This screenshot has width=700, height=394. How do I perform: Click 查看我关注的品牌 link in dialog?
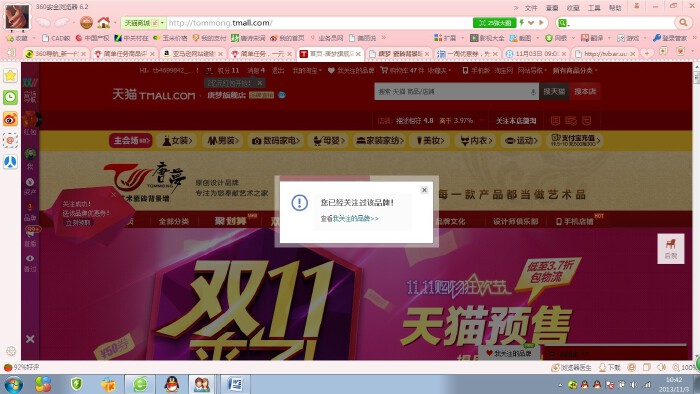pos(350,219)
